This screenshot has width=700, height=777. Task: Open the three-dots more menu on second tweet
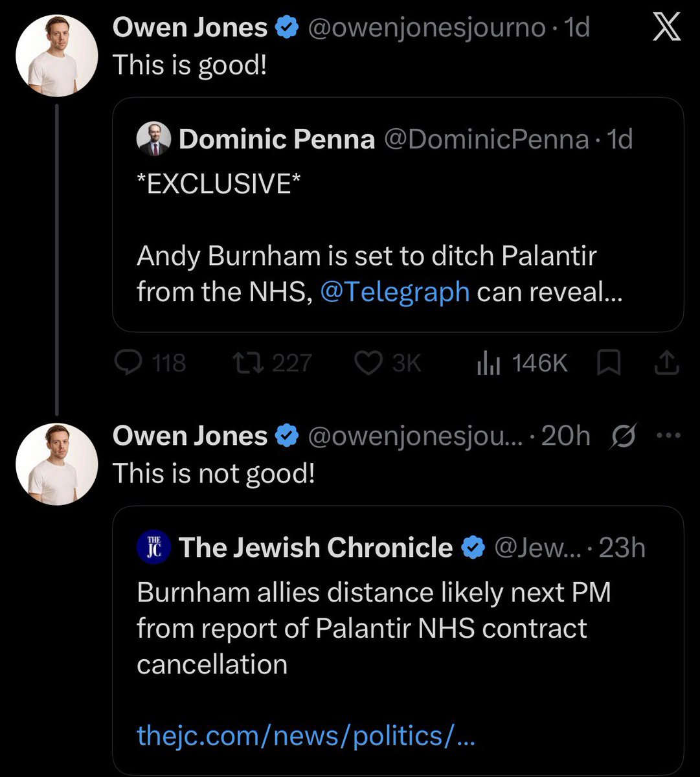[668, 436]
